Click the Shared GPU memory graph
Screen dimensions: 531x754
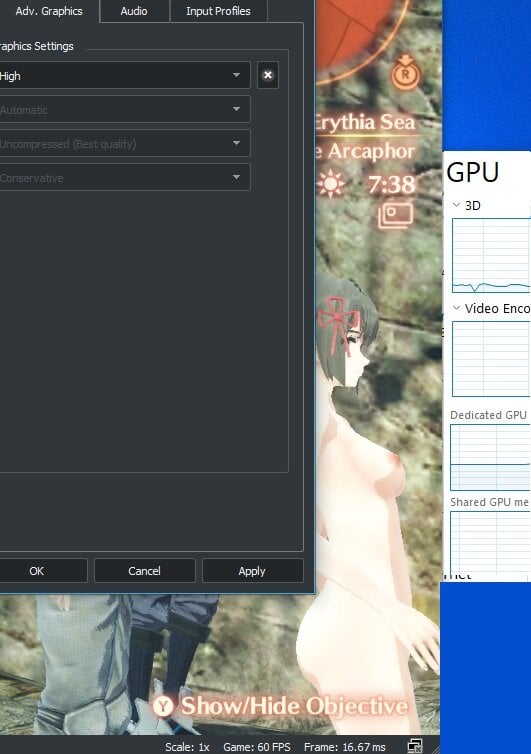point(491,542)
